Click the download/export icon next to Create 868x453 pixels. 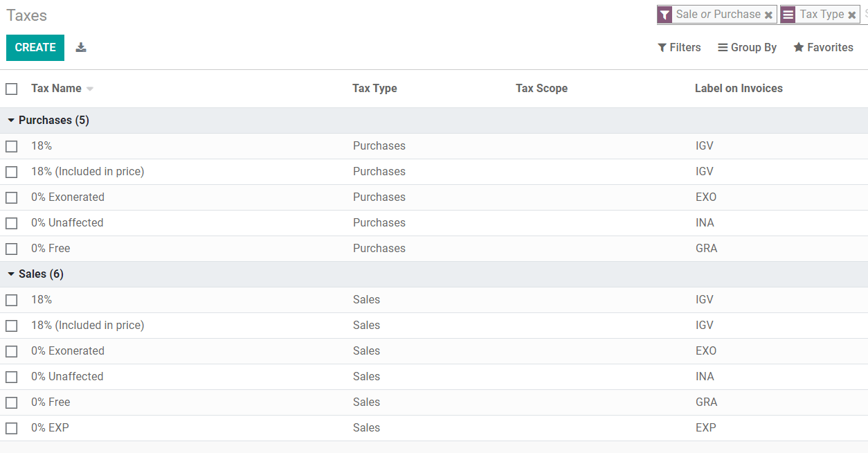coord(81,48)
